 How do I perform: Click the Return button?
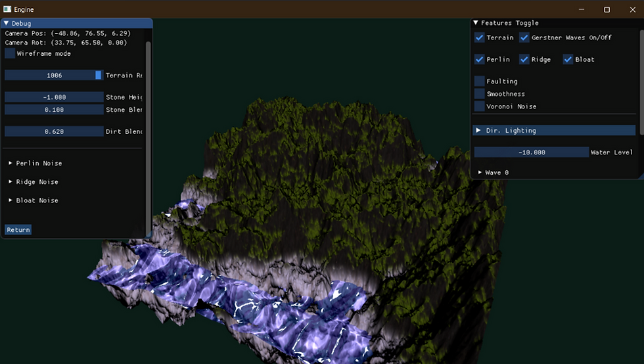point(18,230)
